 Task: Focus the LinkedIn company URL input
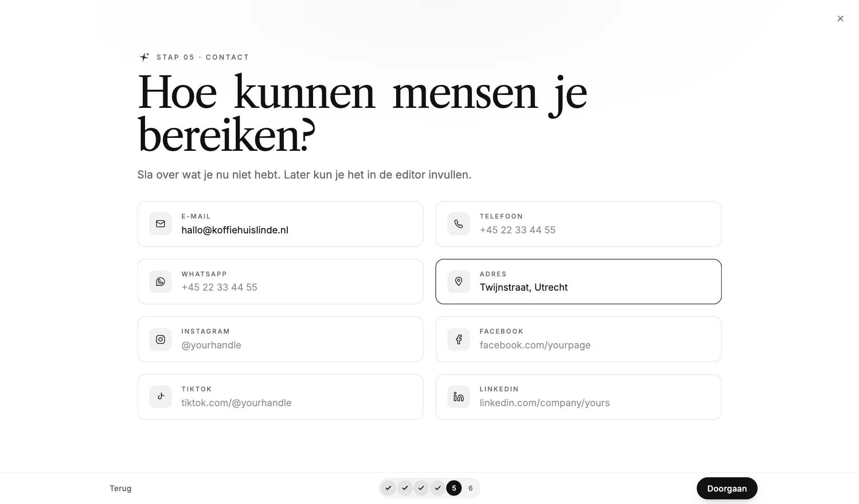pos(578,397)
